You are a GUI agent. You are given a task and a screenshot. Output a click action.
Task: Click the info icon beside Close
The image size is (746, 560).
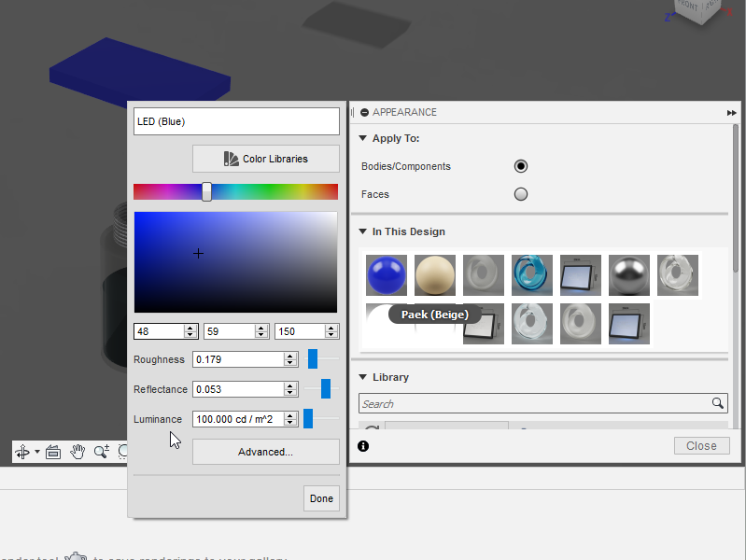tap(363, 446)
